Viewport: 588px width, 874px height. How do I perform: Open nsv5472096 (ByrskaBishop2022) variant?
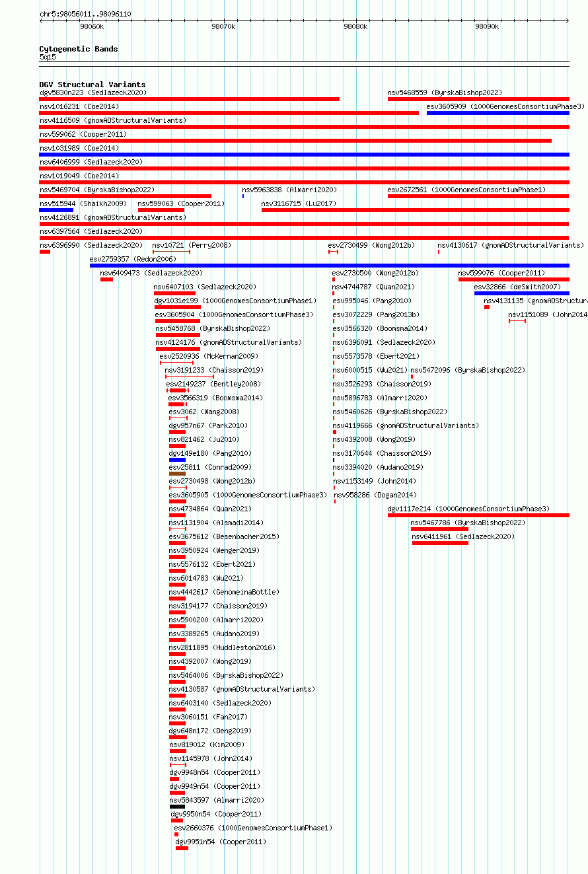tap(468, 371)
